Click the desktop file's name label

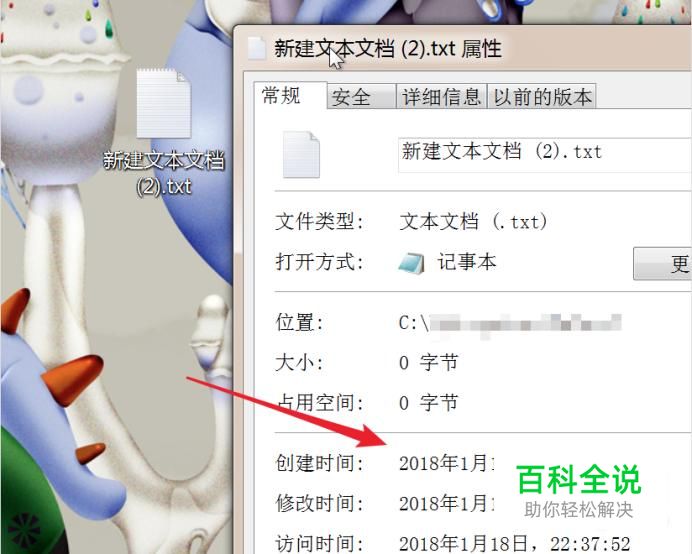coord(164,173)
